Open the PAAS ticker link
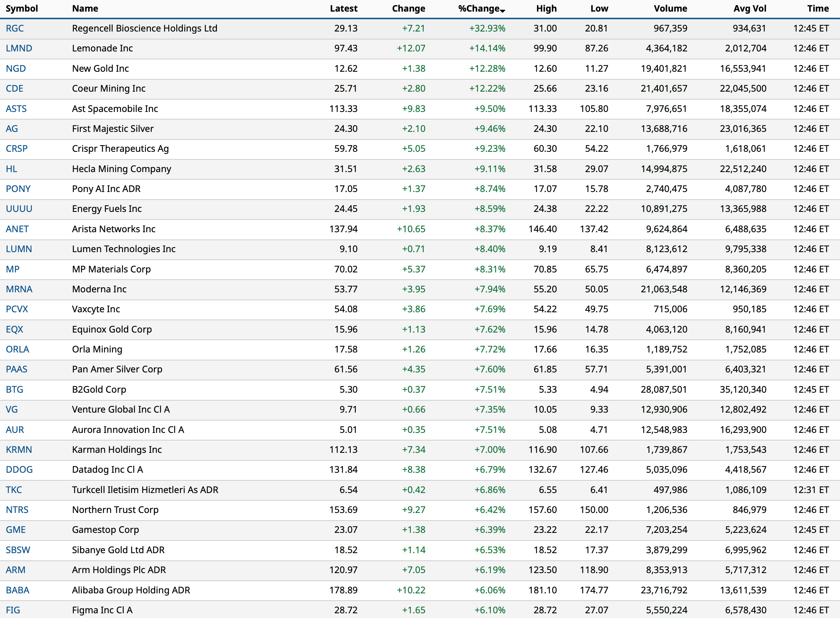840x618 pixels. click(x=16, y=369)
